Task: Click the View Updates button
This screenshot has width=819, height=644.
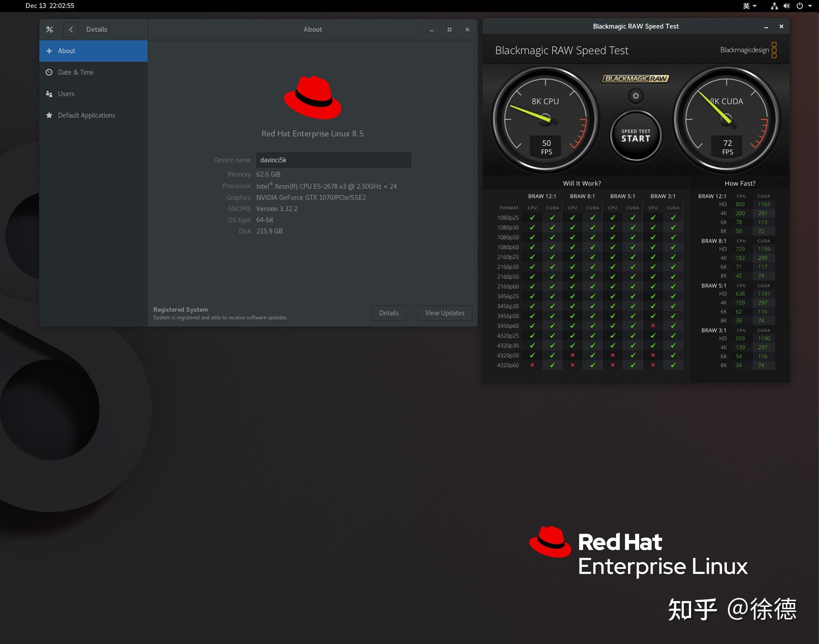Action: [445, 313]
